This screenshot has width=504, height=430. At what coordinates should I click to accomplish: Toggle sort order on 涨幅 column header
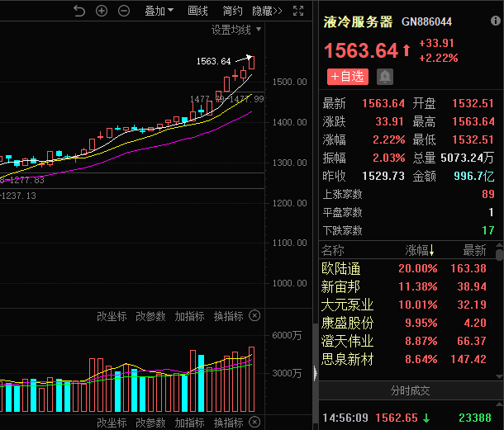coord(421,250)
